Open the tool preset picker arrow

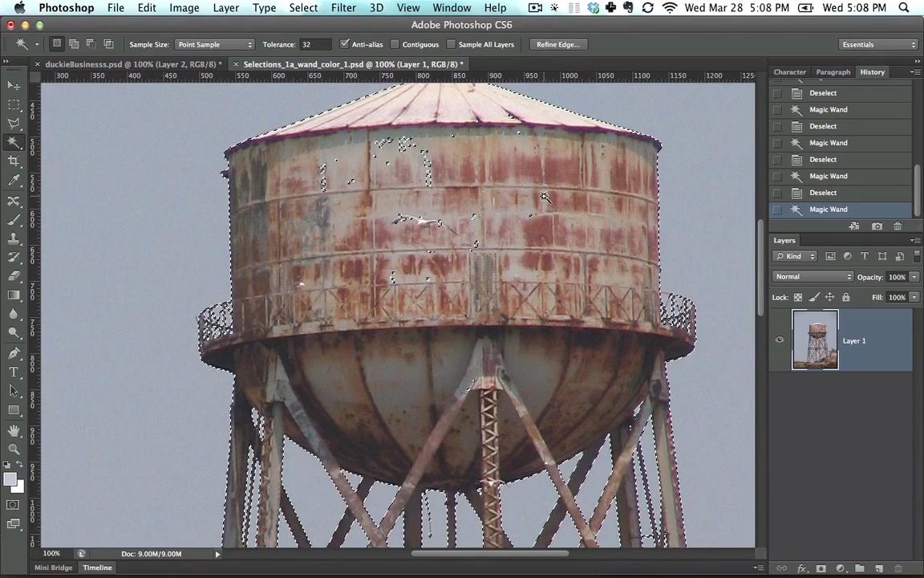click(37, 44)
